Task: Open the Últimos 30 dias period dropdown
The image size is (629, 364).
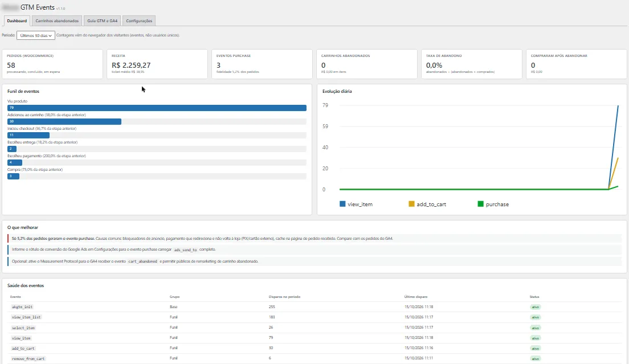Action: coord(36,36)
